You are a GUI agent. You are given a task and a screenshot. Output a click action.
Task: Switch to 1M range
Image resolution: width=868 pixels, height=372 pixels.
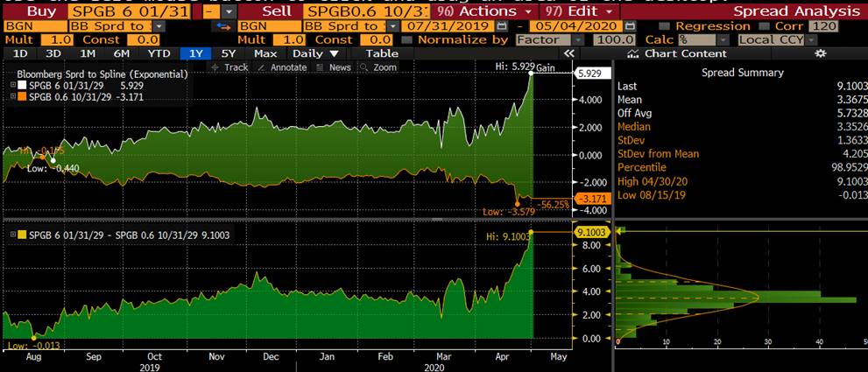(88, 53)
